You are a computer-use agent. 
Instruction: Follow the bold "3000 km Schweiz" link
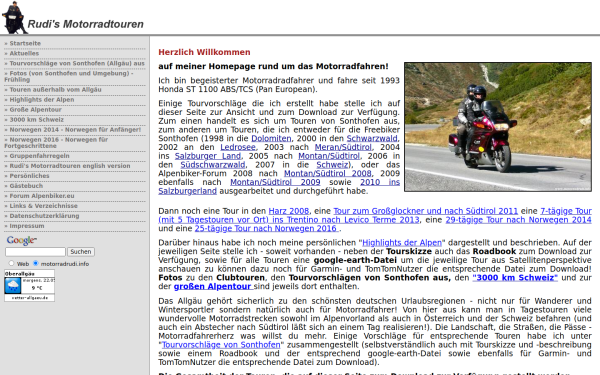[x=515, y=277]
